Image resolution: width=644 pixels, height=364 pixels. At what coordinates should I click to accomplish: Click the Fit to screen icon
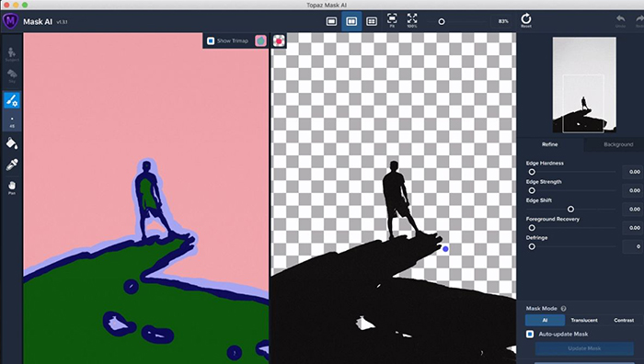[x=392, y=20]
